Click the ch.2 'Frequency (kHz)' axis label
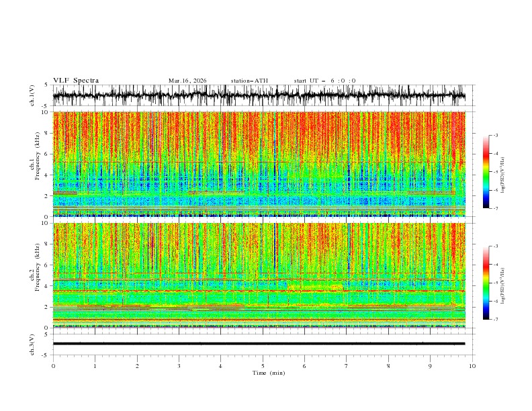 click(x=37, y=267)
